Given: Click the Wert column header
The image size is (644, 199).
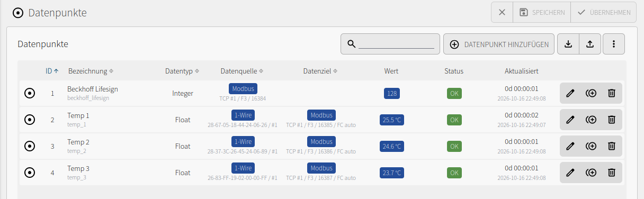Looking at the screenshot, I should (391, 71).
